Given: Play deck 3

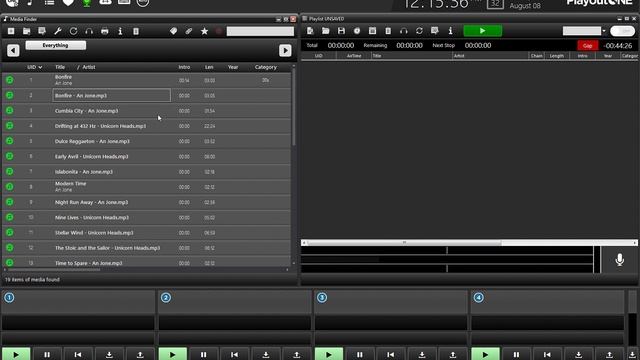Looking at the screenshot, I should (x=329, y=354).
